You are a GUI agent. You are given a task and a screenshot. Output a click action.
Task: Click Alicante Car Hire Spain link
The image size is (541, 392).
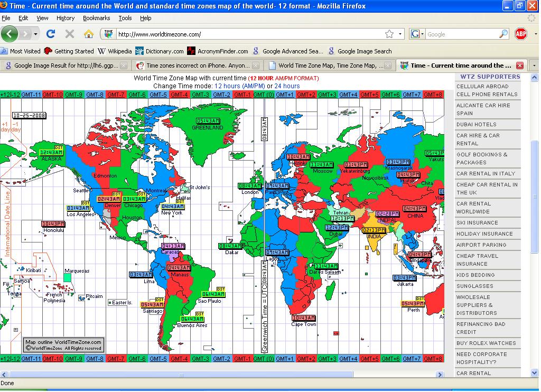[x=483, y=109]
